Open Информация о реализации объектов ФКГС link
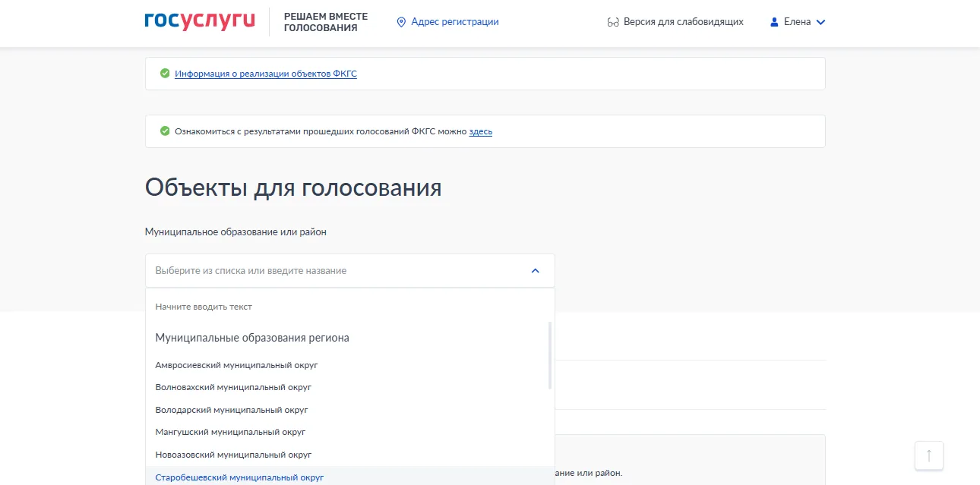The image size is (980, 485). click(x=265, y=74)
